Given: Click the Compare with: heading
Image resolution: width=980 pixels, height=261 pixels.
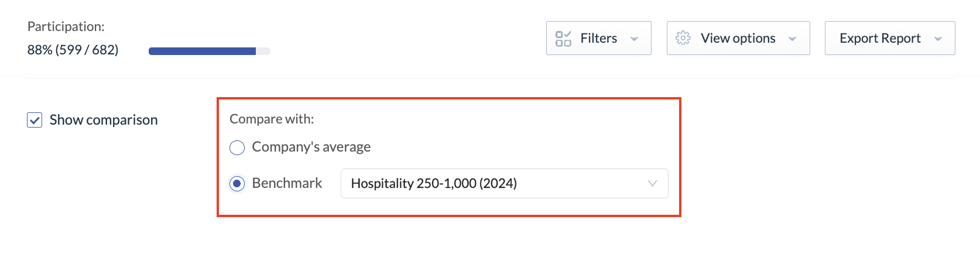Looking at the screenshot, I should click(x=272, y=119).
